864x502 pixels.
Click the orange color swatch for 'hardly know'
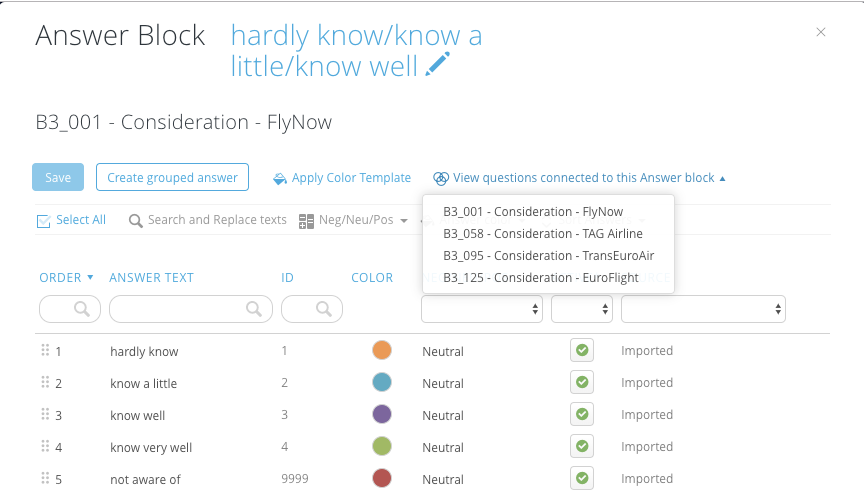coord(382,350)
